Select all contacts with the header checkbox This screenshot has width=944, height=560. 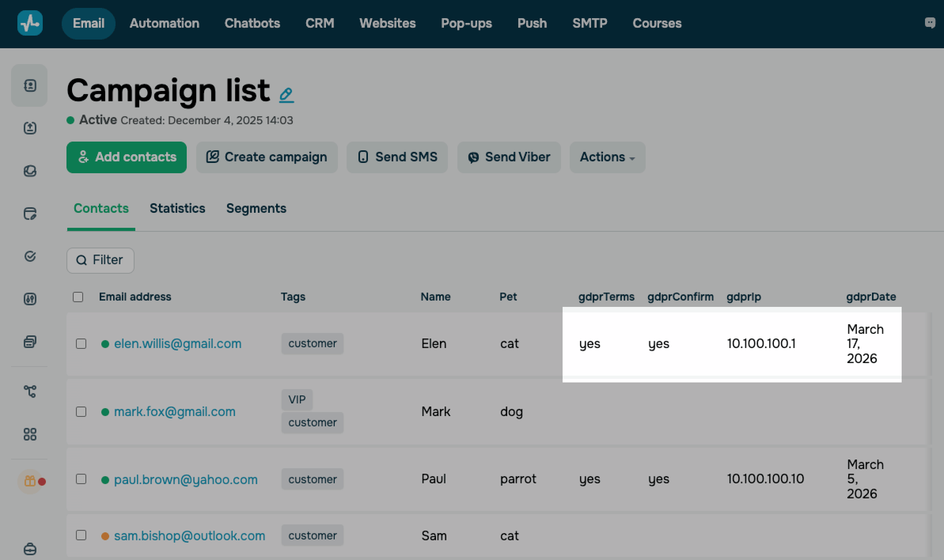click(78, 297)
